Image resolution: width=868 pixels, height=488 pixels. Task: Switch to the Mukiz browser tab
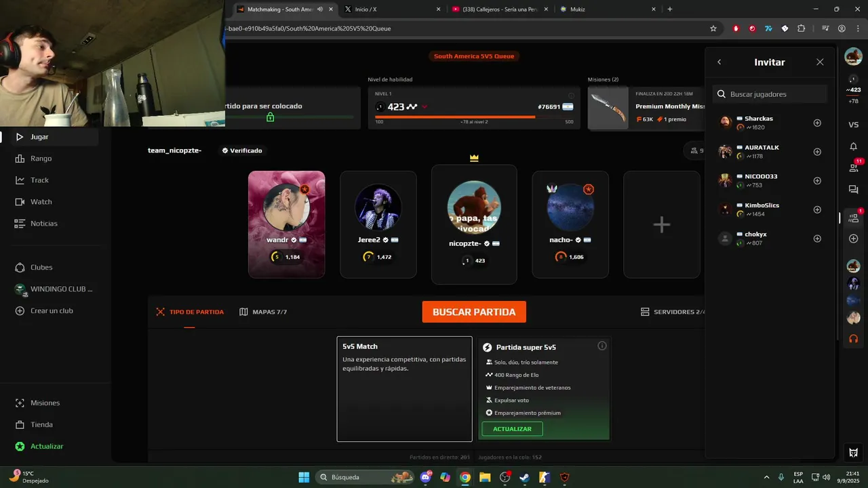607,9
